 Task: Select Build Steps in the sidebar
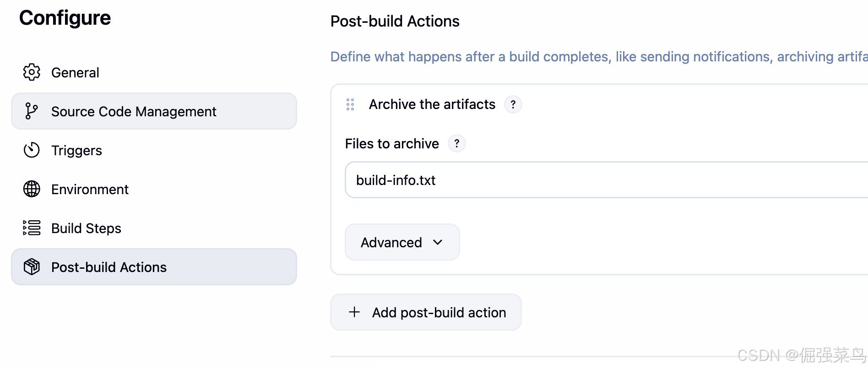click(86, 229)
